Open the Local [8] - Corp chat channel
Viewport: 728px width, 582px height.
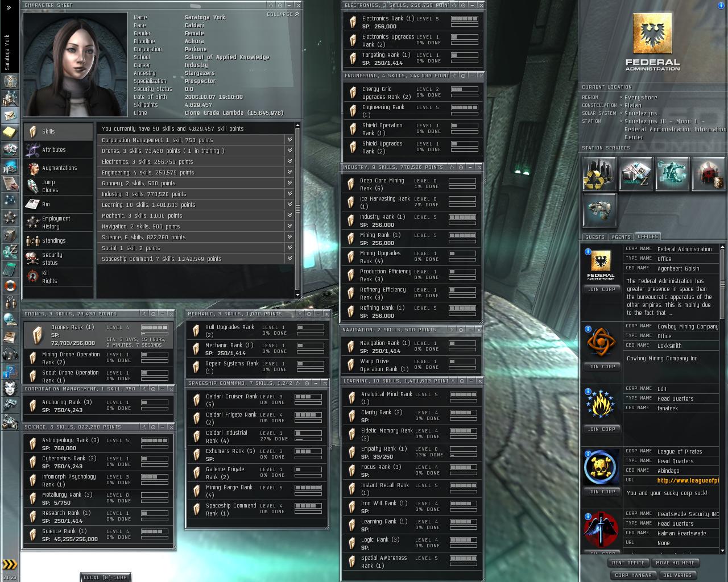(105, 577)
